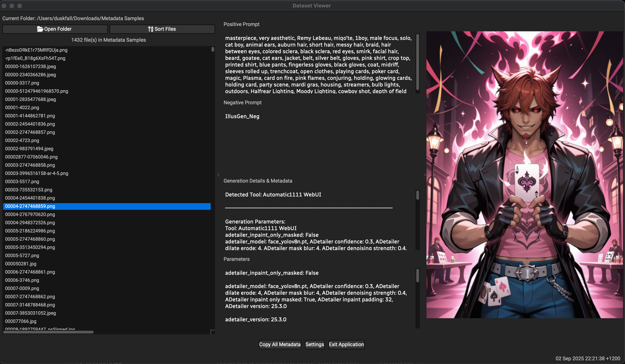Select 000050281.jpg in the file list

pyautogui.click(x=21, y=264)
